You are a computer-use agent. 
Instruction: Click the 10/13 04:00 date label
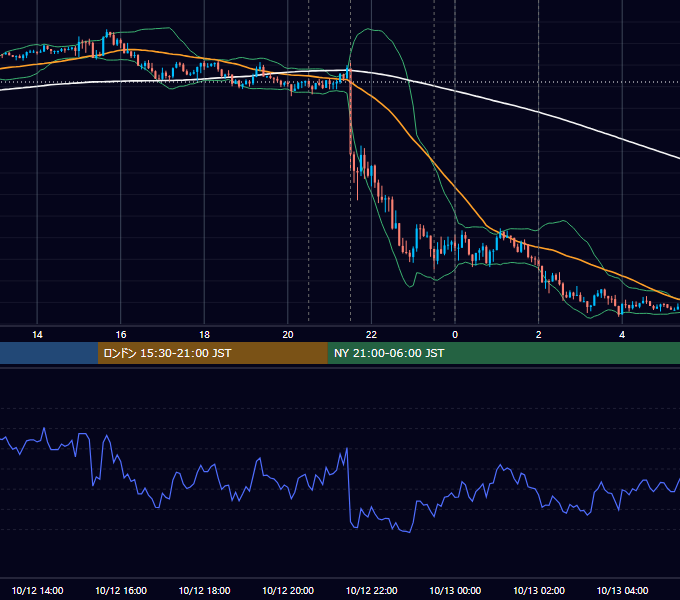622,590
